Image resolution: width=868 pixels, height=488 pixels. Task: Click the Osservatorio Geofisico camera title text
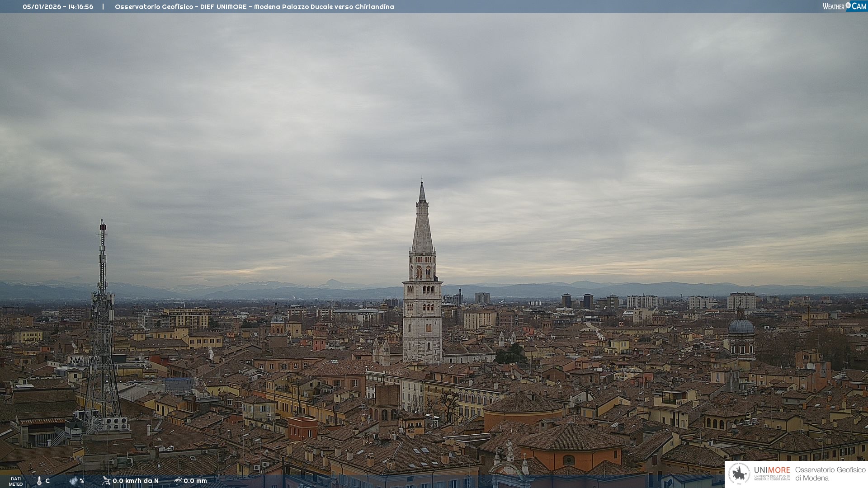254,7
